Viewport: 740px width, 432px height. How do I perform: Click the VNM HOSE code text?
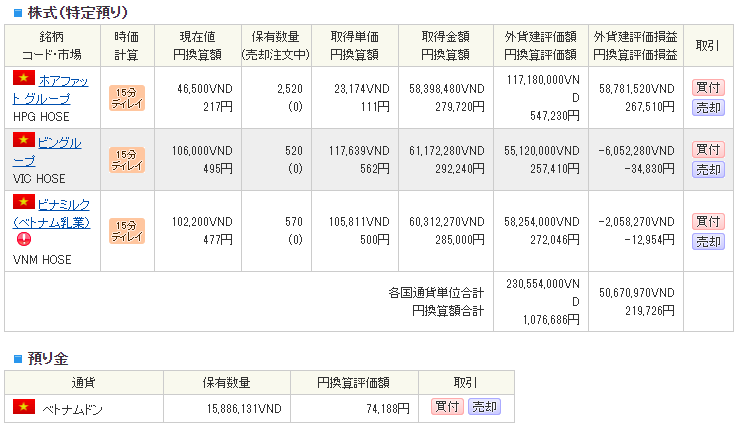coord(42,260)
